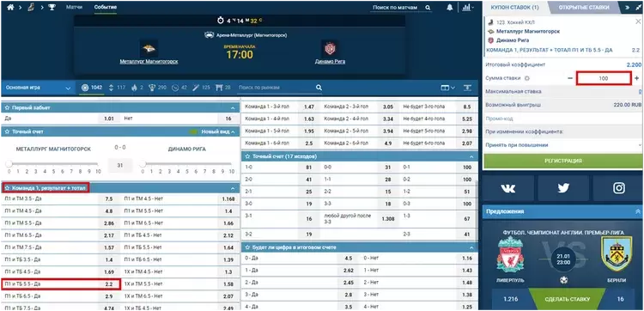Open the Открытые ставки tab
The height and width of the screenshot is (311, 644).
click(x=583, y=8)
